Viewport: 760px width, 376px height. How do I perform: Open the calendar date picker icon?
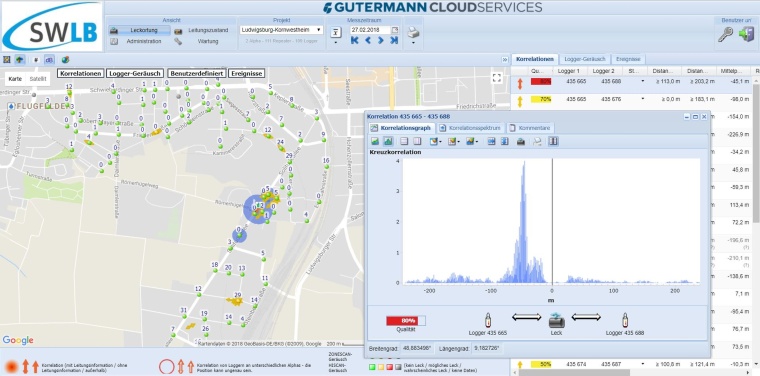pyautogui.click(x=395, y=30)
